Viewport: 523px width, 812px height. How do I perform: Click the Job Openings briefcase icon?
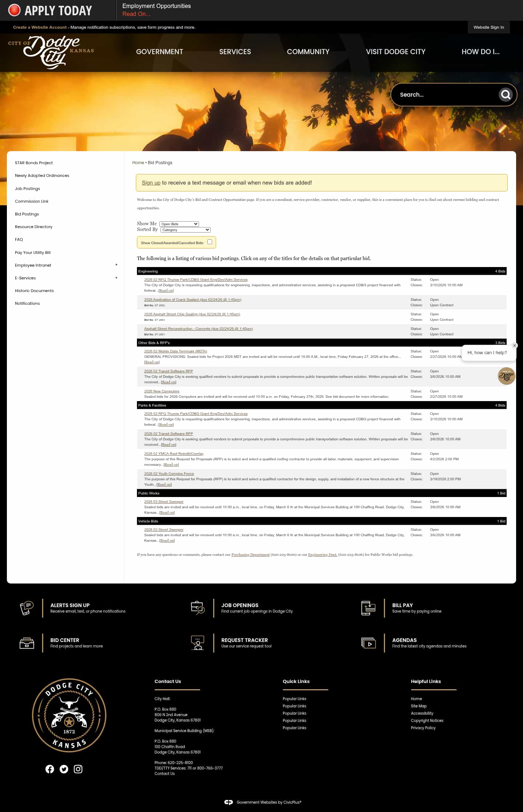198,608
